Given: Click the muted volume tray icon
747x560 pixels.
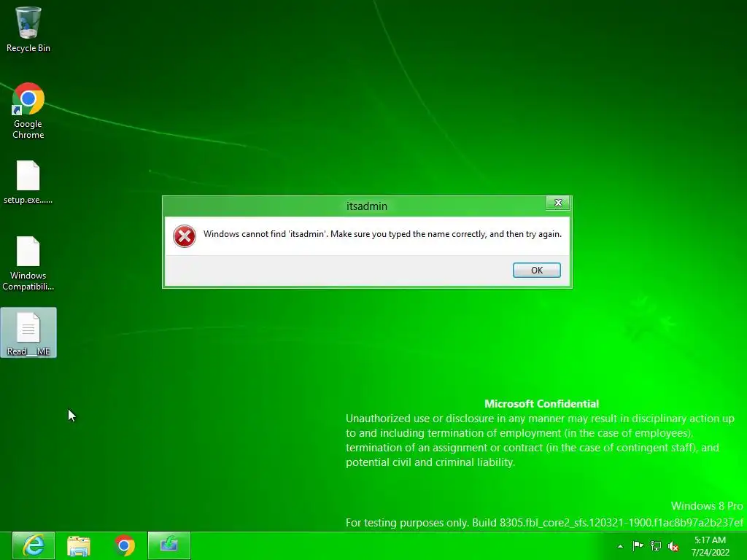Looking at the screenshot, I should (673, 546).
